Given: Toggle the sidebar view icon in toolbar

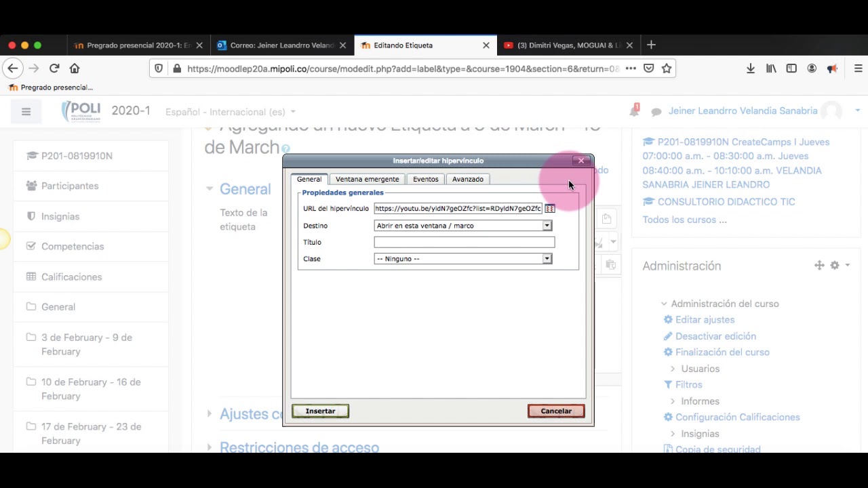Looking at the screenshot, I should [791, 68].
